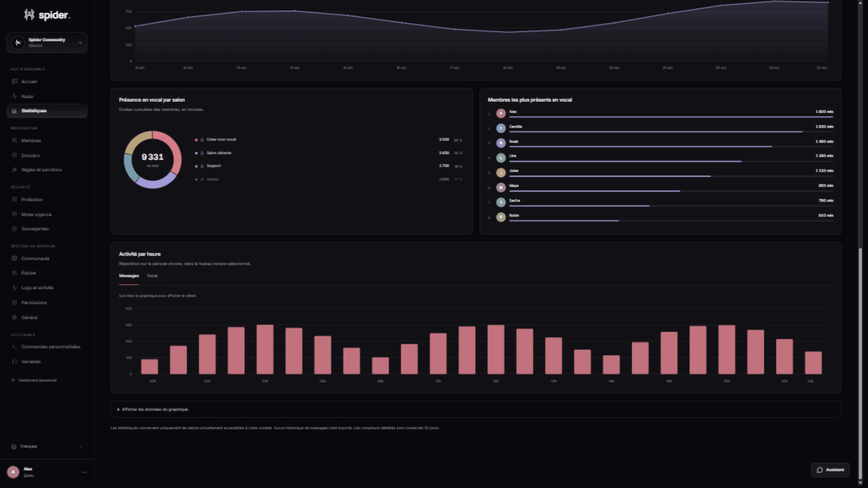Click the Mode urgence icon
The image size is (868, 488).
pyautogui.click(x=14, y=214)
